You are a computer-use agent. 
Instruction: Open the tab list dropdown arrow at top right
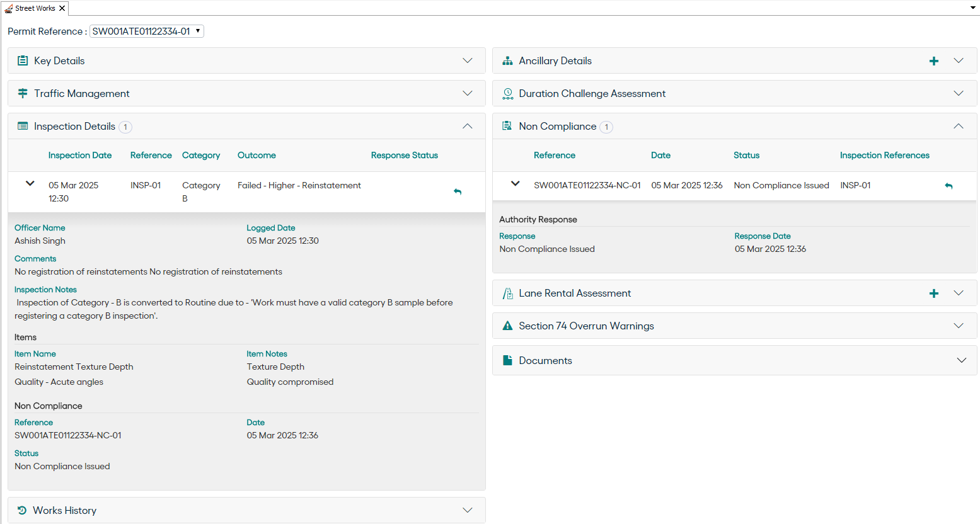[973, 8]
